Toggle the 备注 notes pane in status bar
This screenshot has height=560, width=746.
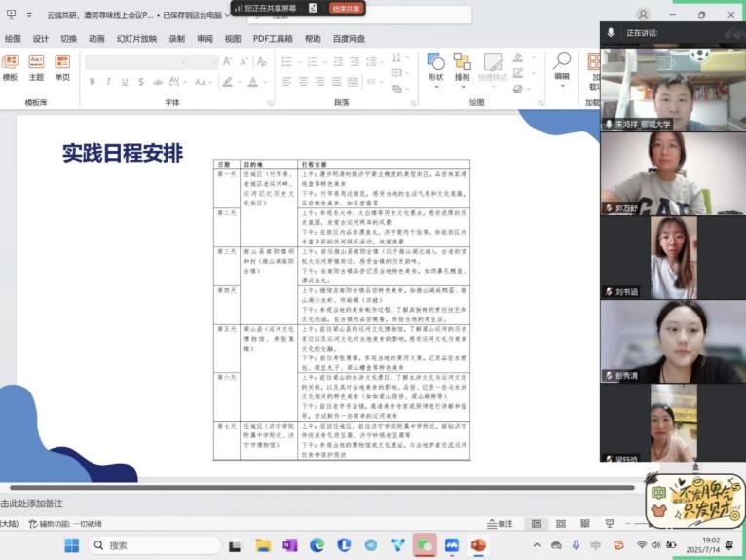[501, 524]
